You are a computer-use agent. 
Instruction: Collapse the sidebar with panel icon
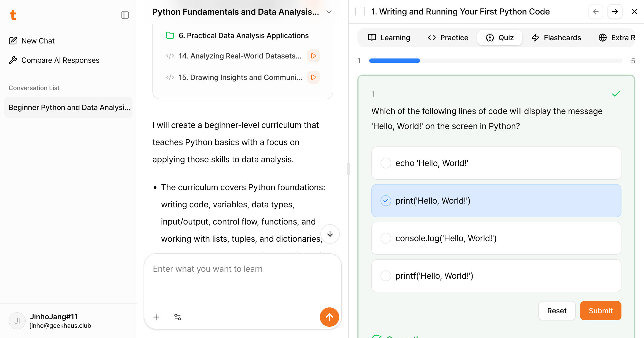coord(125,15)
